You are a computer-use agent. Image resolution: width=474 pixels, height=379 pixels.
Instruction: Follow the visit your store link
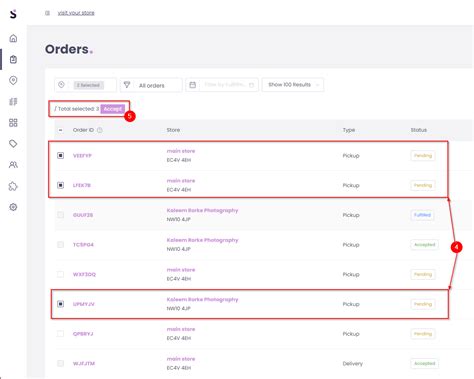click(x=76, y=13)
